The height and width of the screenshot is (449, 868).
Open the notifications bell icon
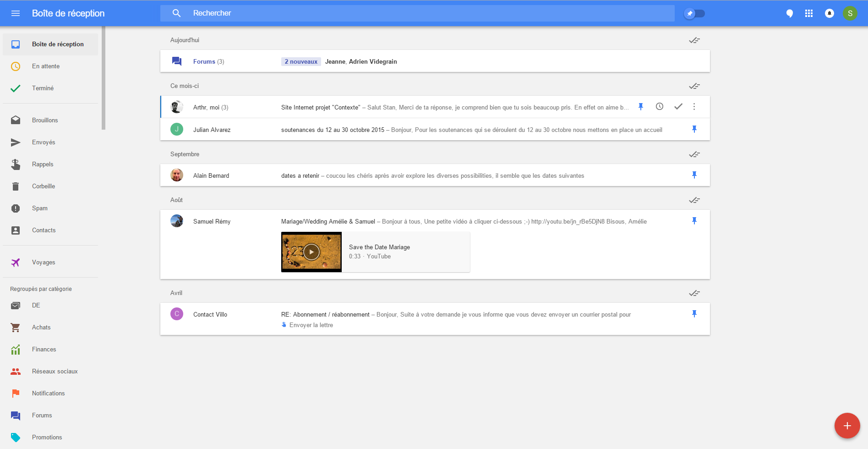click(x=829, y=13)
